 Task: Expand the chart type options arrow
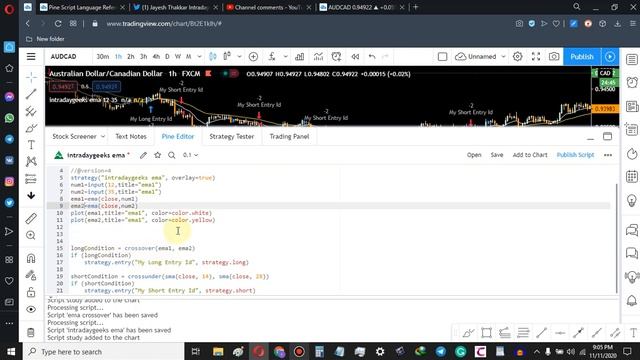(x=239, y=57)
